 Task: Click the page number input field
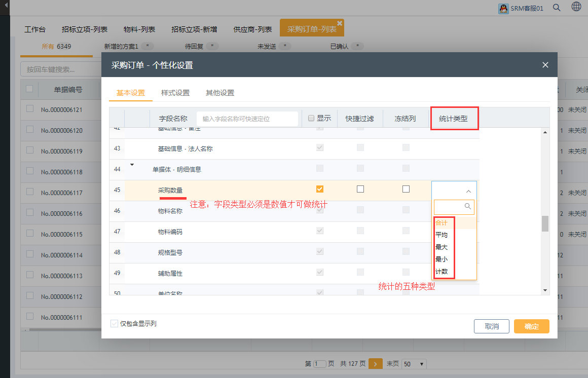[x=319, y=364]
